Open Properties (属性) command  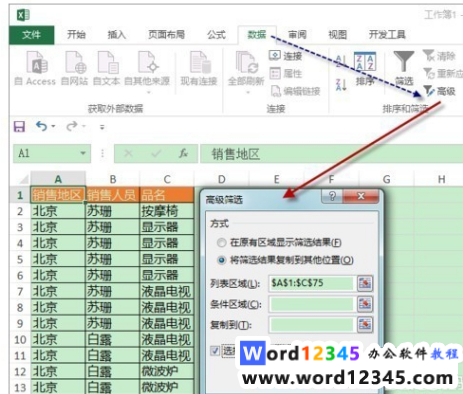286,73
